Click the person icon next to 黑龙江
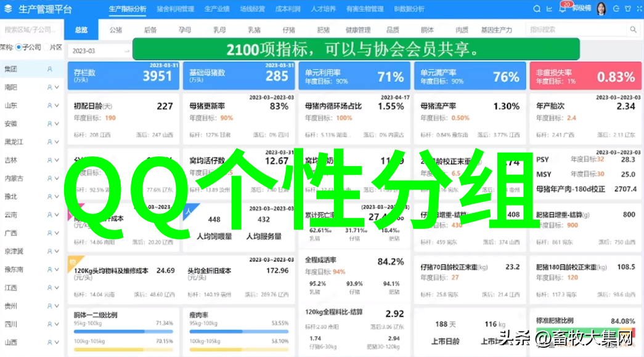The image size is (644, 357). 50,142
